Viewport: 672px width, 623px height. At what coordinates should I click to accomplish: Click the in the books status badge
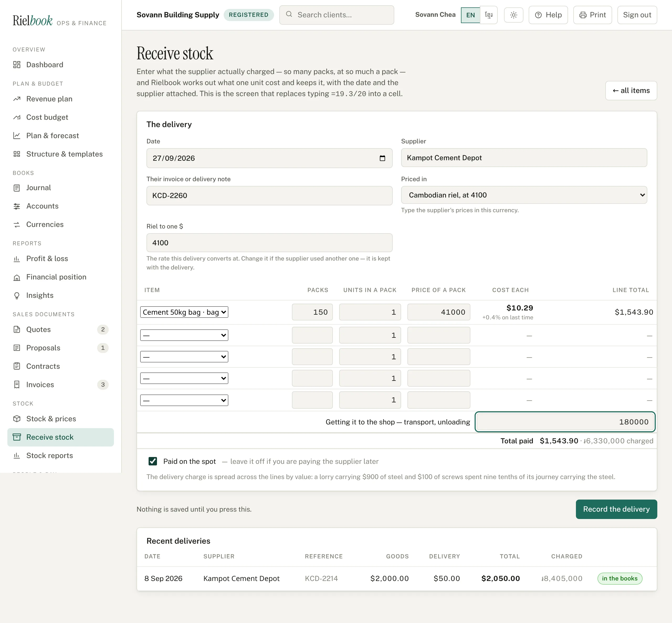coord(620,579)
